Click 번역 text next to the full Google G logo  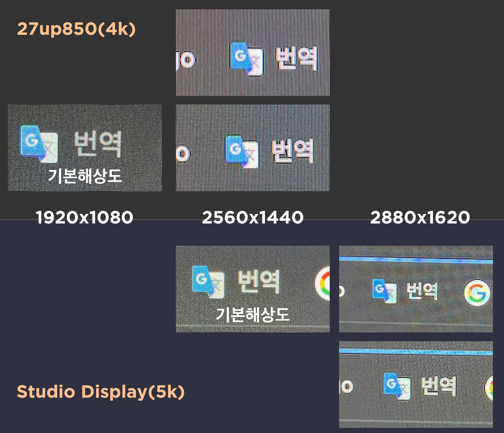(x=422, y=291)
